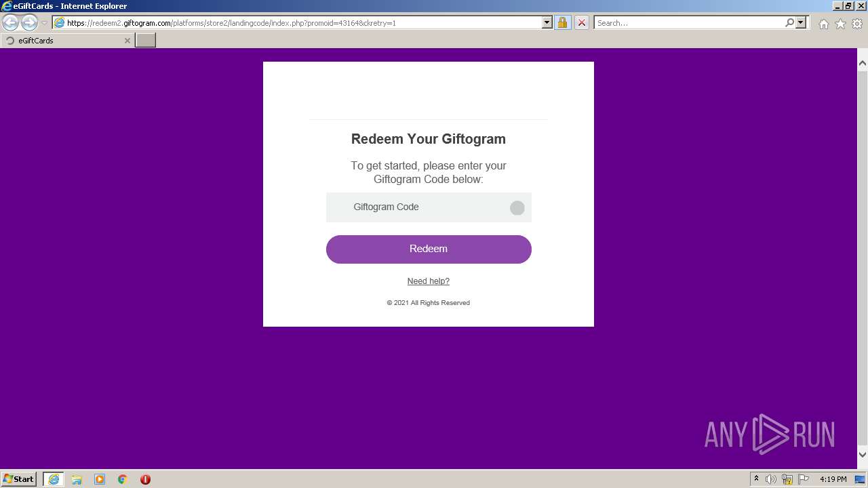This screenshot has height=488, width=868.
Task: Open the Windows Start menu
Action: [18, 479]
